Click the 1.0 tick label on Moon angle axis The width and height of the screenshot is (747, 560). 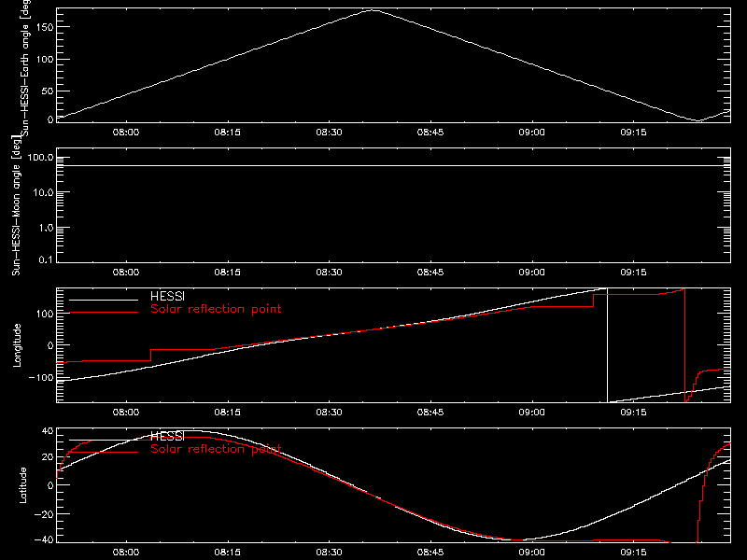coord(46,228)
